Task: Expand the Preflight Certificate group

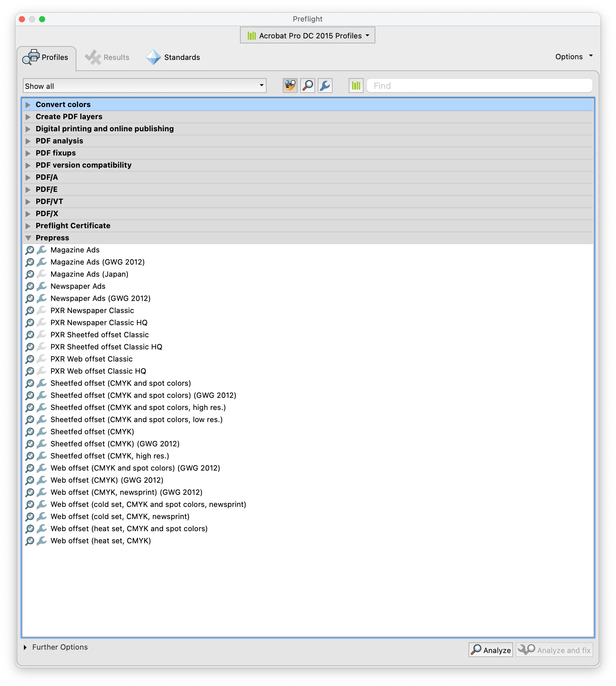Action: [x=28, y=226]
